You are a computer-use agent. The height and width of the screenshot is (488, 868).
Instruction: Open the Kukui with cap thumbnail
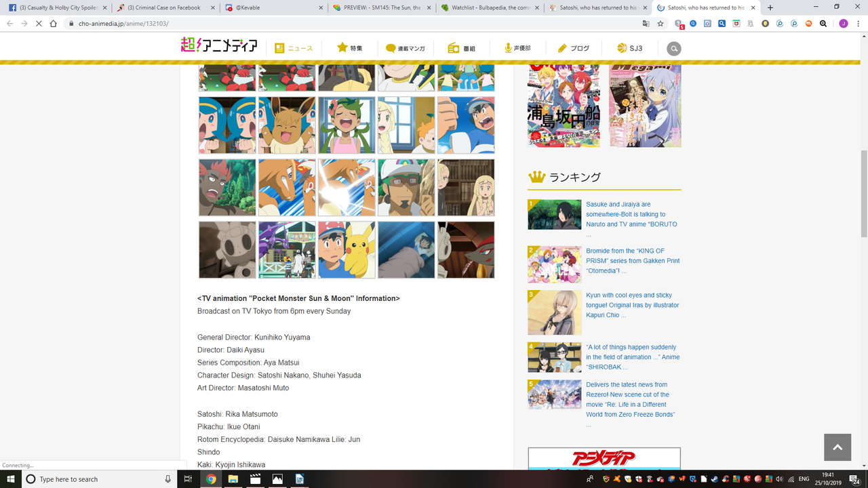(x=406, y=187)
